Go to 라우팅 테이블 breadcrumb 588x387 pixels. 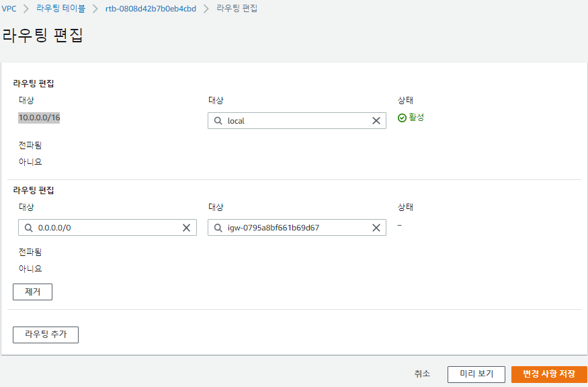click(60, 9)
